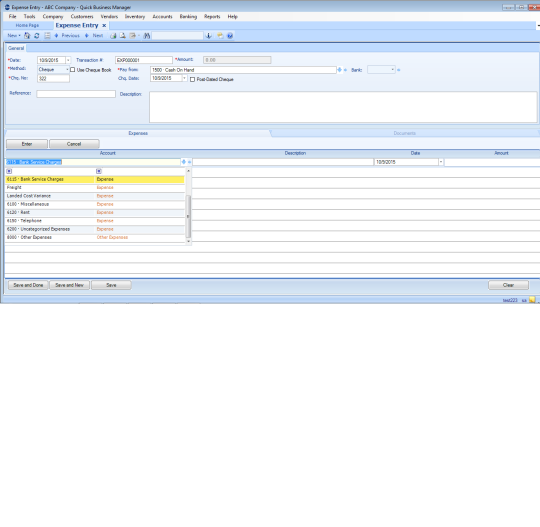The image size is (540, 527).
Task: Switch to the Documents tab
Action: (x=404, y=133)
